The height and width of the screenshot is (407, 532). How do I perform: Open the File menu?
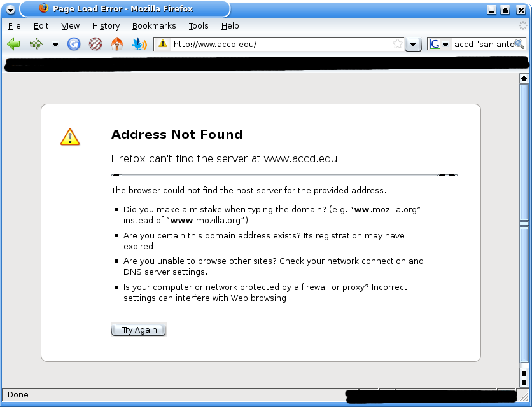pos(14,26)
